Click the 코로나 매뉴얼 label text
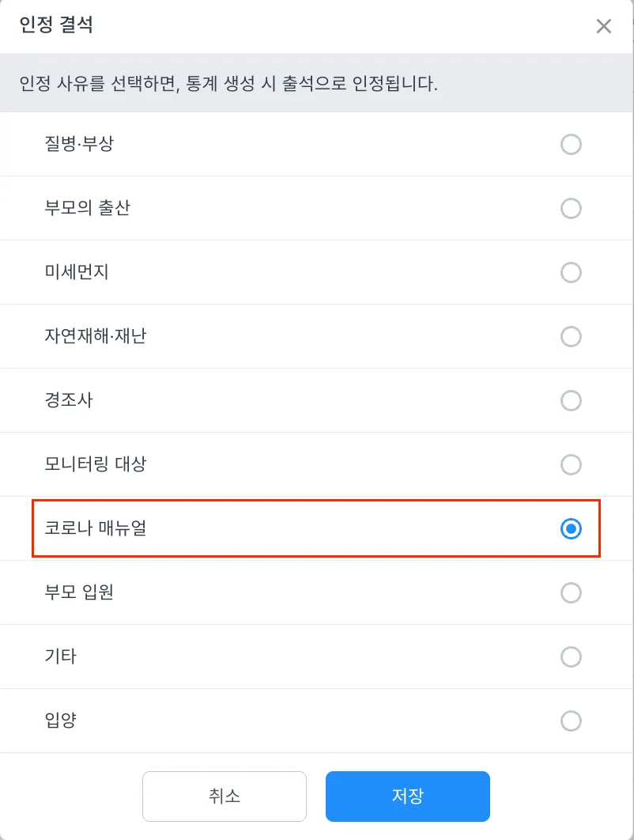 pos(96,529)
